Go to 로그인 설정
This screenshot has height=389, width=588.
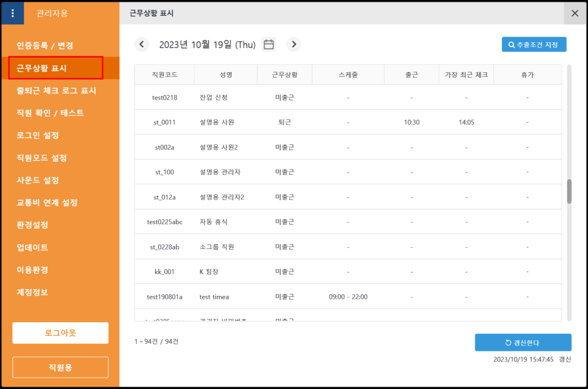coord(38,135)
